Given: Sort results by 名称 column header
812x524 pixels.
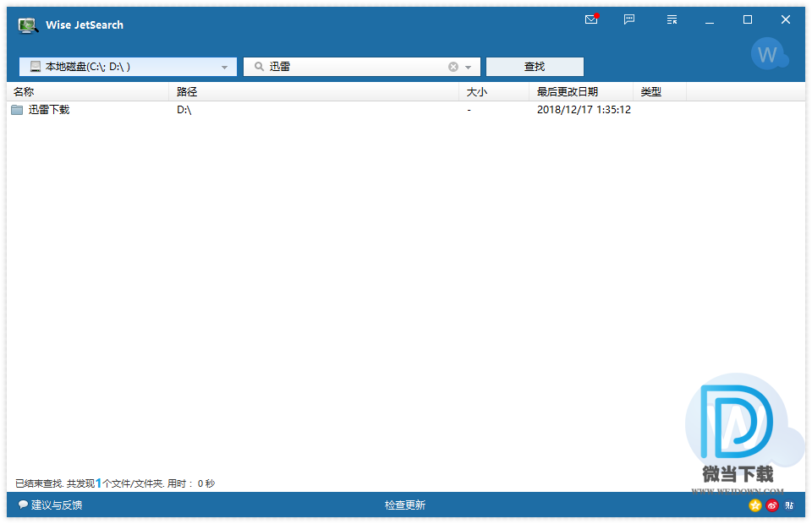Looking at the screenshot, I should click(x=88, y=91).
